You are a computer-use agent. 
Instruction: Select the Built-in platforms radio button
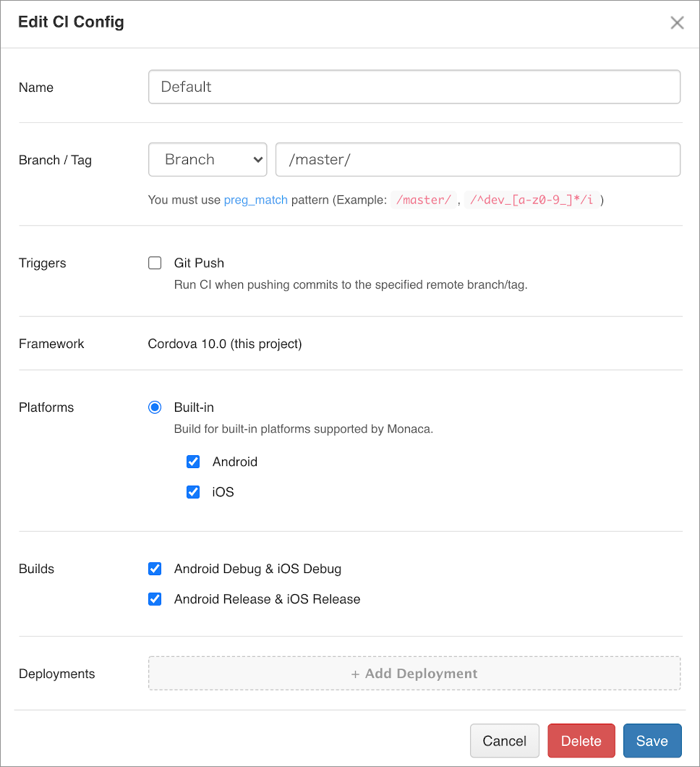coord(155,407)
